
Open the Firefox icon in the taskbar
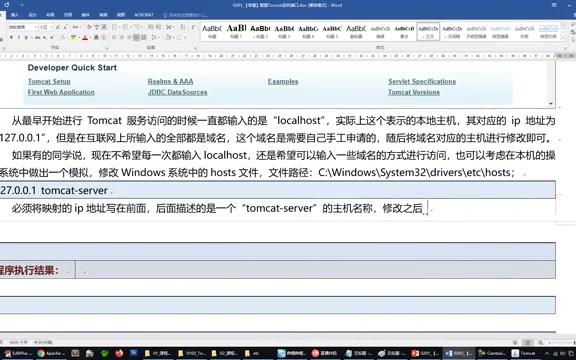[x=119, y=353]
